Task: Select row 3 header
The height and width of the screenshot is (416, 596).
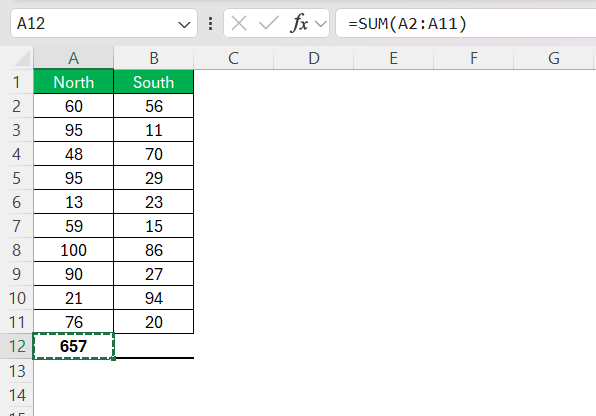Action: [x=16, y=130]
